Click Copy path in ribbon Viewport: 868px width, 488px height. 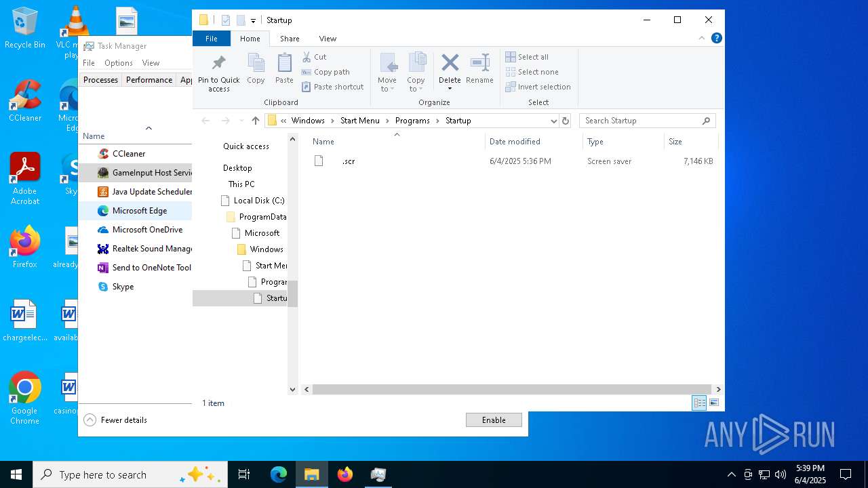click(x=325, y=72)
